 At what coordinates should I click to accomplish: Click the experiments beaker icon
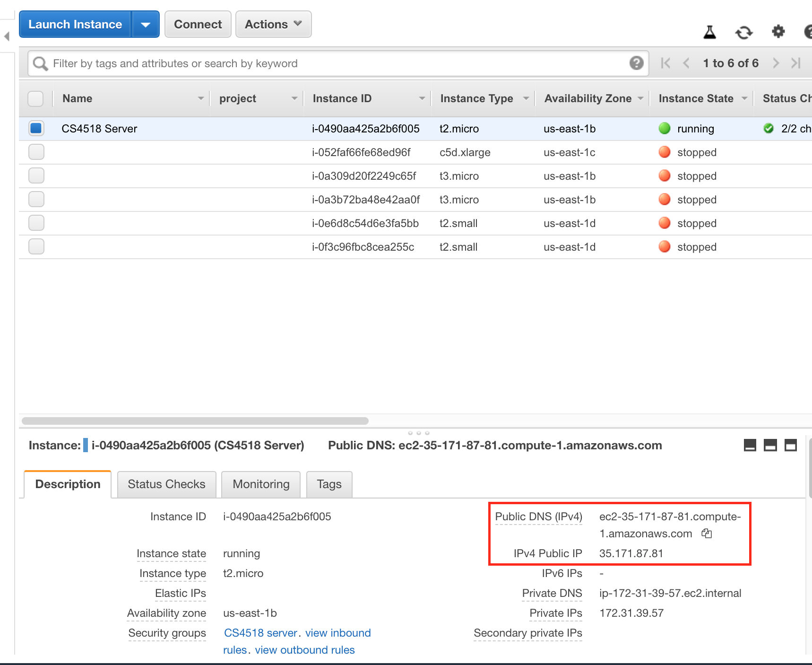tap(709, 32)
